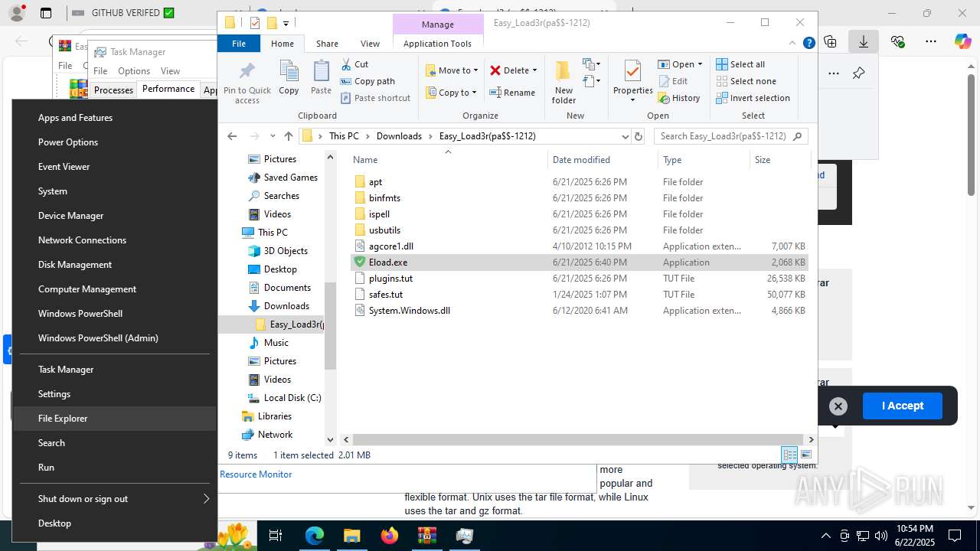Click the Copy ribbon icon
This screenshot has height=551, width=980.
(289, 77)
